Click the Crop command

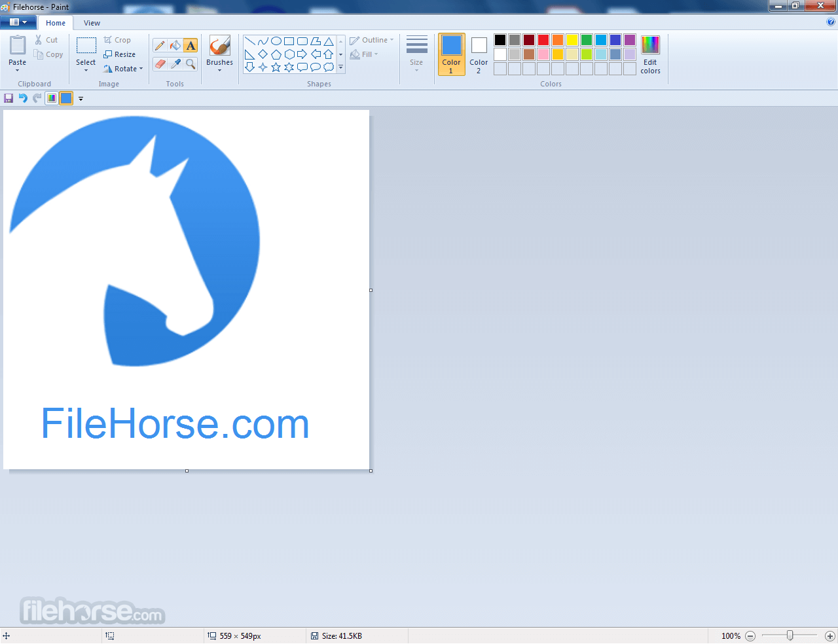coord(117,40)
